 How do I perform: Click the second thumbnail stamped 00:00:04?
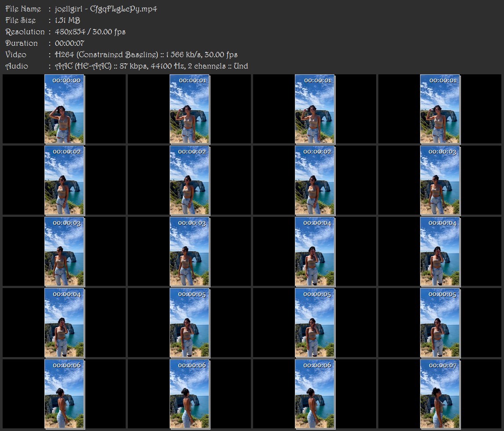[440, 252]
